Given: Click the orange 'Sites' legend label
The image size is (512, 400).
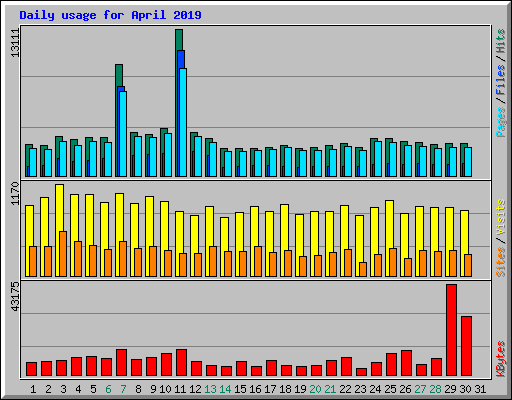Looking at the screenshot, I should [501, 262].
